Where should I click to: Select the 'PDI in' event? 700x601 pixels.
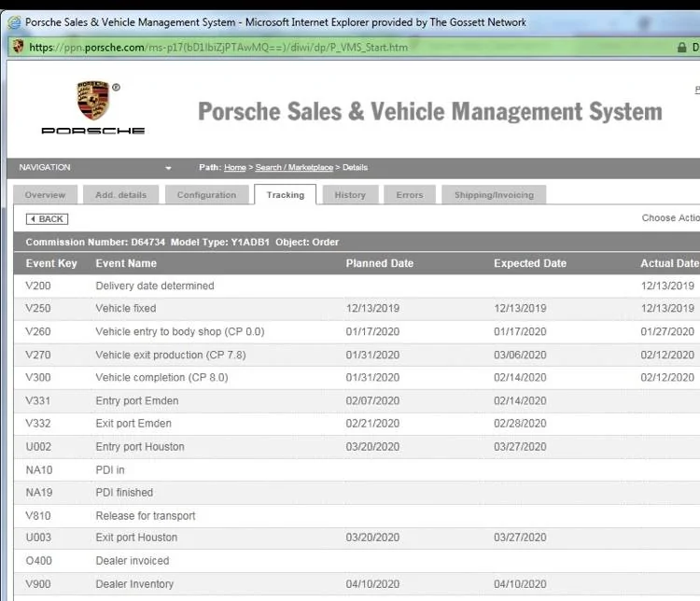(110, 469)
